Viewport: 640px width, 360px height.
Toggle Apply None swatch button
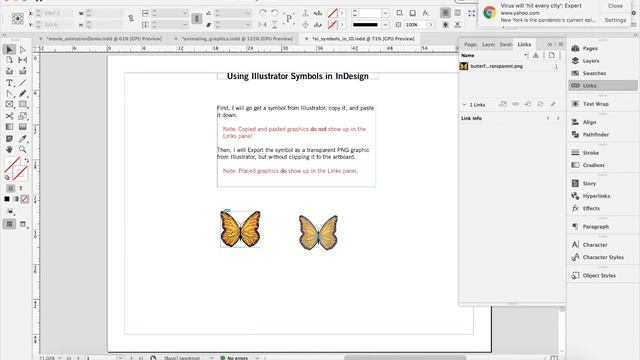(x=25, y=199)
